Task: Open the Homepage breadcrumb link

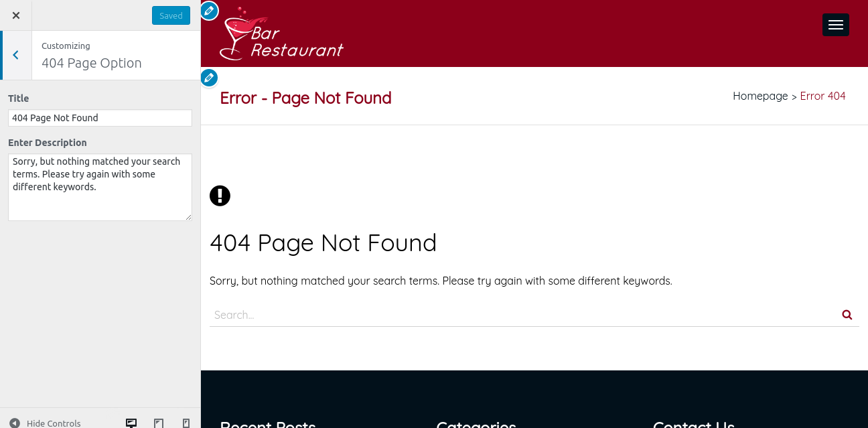Action: 760,96
